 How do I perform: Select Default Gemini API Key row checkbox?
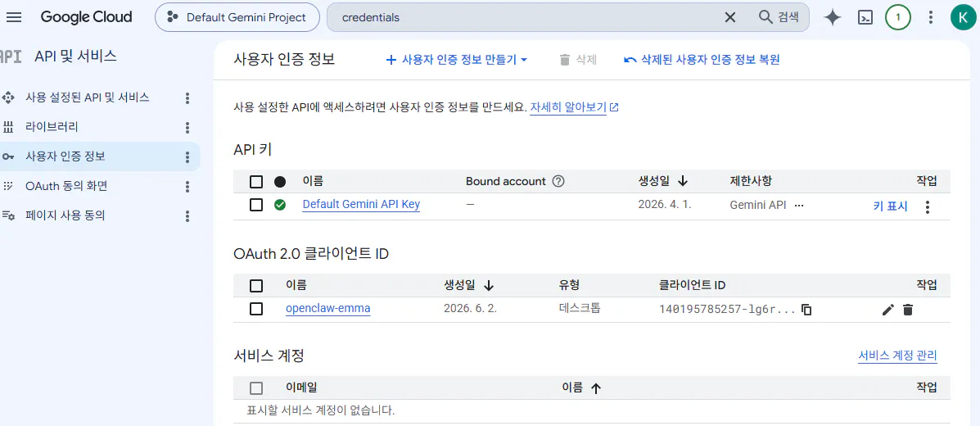[255, 205]
